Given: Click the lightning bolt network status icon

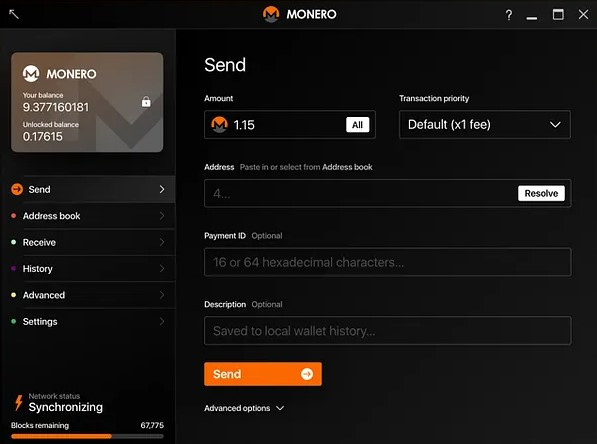Looking at the screenshot, I should click(x=18, y=402).
